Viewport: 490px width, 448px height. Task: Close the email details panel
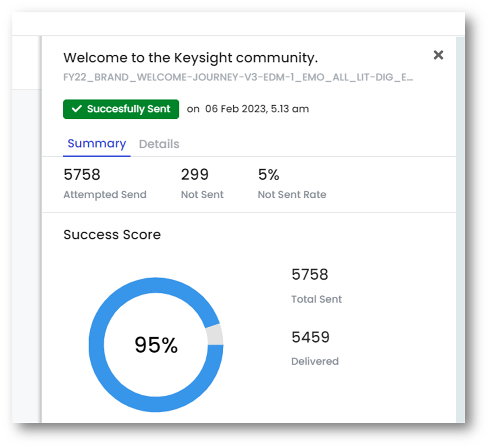pyautogui.click(x=438, y=55)
